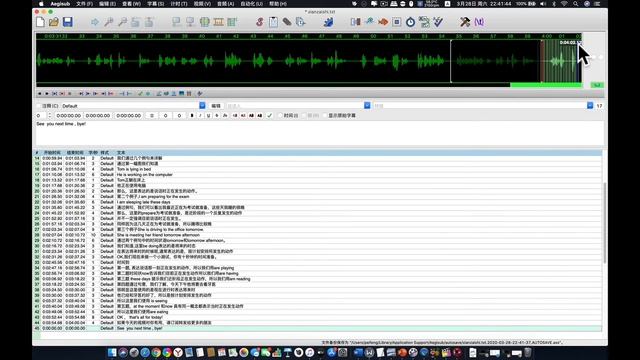
Task: Open the Shift Times tool
Action: pos(356,22)
